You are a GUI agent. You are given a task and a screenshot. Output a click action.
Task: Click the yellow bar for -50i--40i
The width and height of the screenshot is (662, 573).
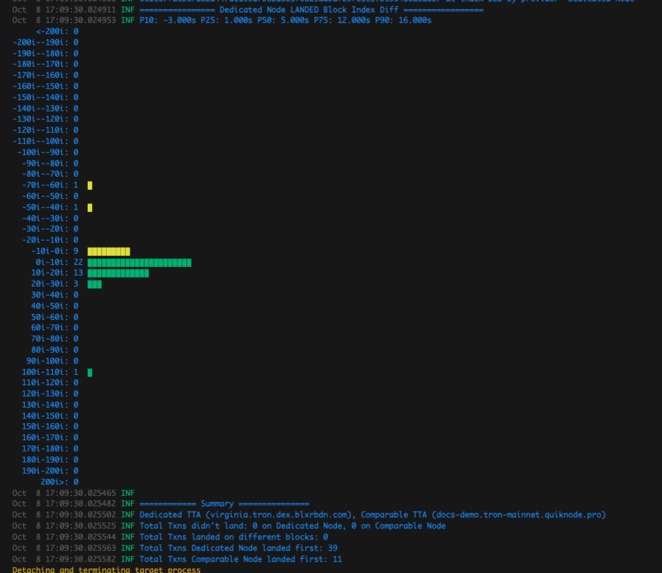point(90,207)
